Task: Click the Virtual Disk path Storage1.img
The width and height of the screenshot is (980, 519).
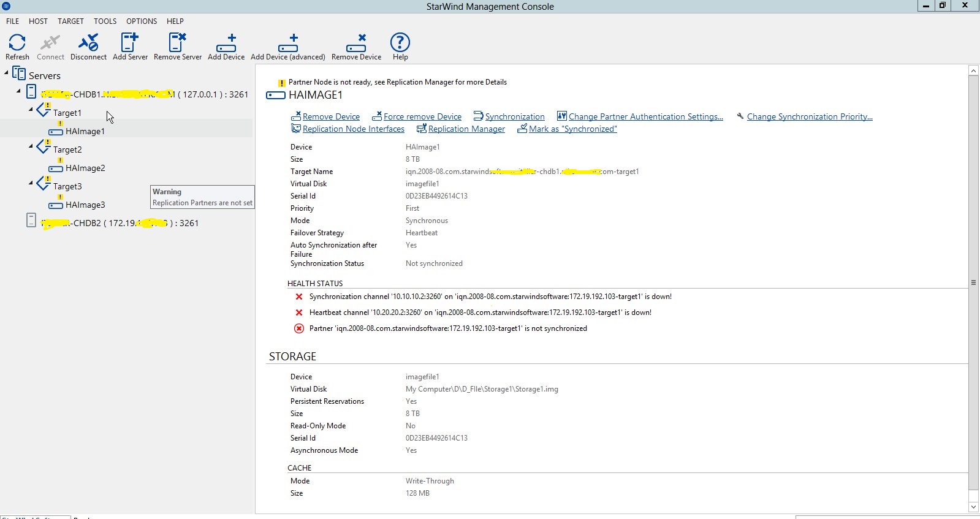Action: [482, 389]
